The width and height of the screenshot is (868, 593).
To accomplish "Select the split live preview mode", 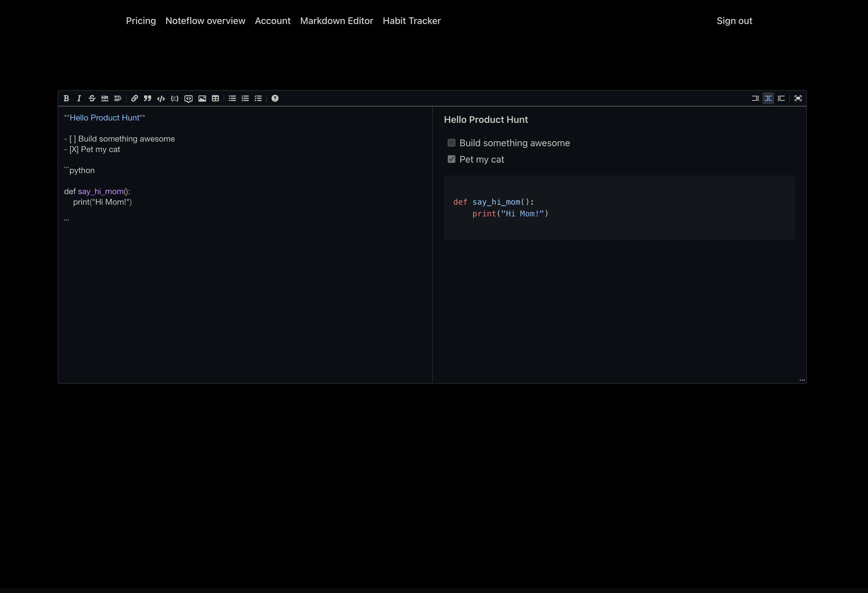I will pyautogui.click(x=768, y=98).
